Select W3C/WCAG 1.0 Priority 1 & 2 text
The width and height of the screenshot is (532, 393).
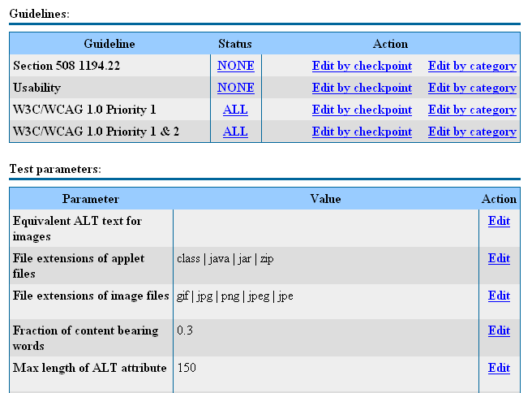[x=96, y=132]
